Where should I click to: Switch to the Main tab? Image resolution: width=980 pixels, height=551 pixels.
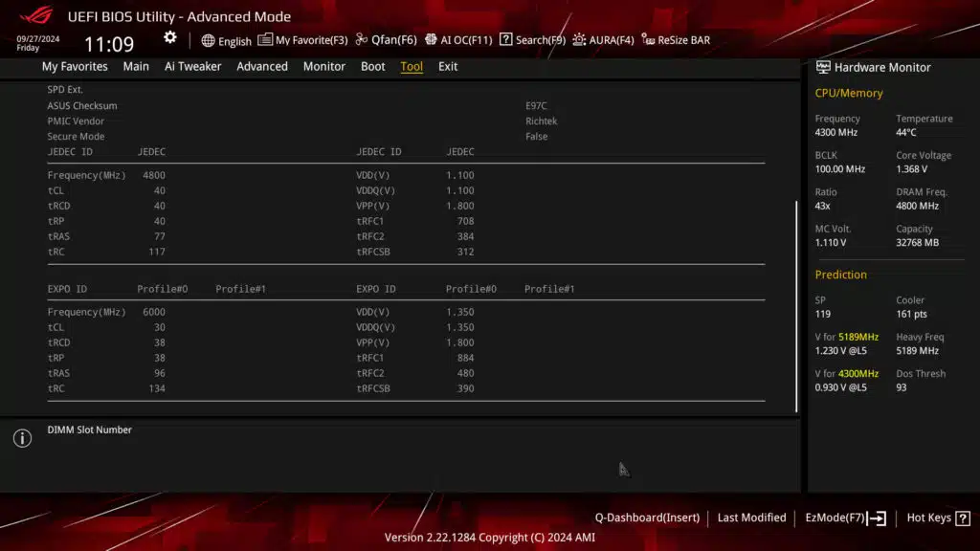(136, 66)
